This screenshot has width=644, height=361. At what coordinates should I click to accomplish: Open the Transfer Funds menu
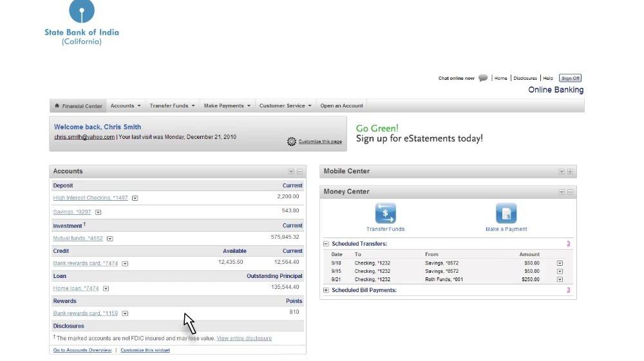[172, 106]
